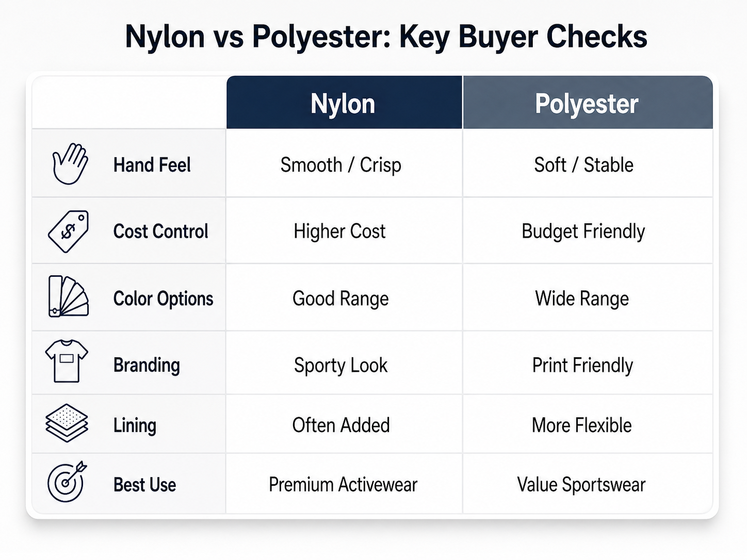Screen dimensions: 747x560
Task: Click the color swatch fan icon
Action: tap(68, 297)
